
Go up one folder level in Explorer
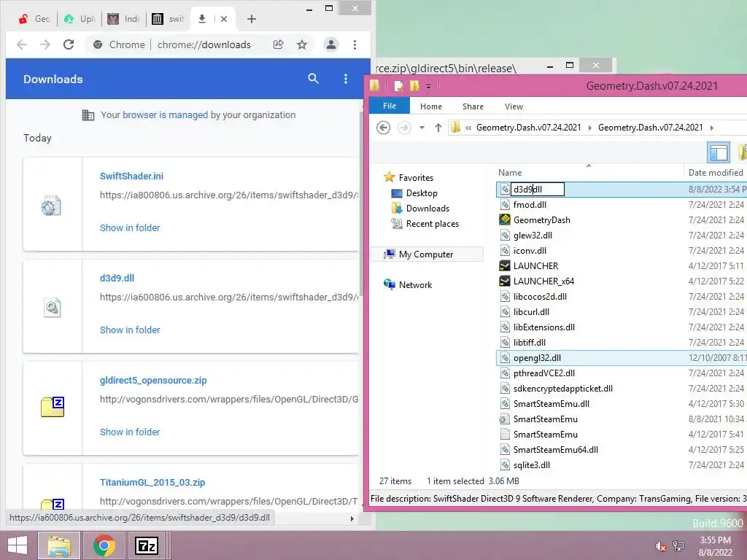point(438,128)
